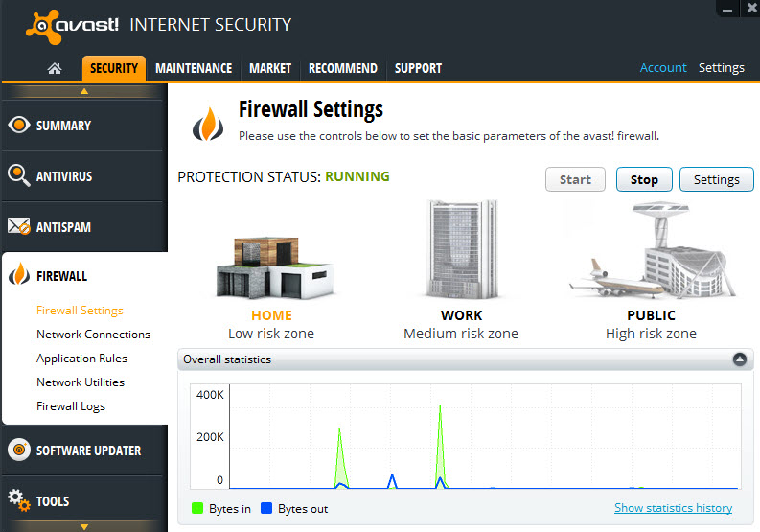Click the Summary eye icon
The width and height of the screenshot is (760, 532).
tap(19, 126)
